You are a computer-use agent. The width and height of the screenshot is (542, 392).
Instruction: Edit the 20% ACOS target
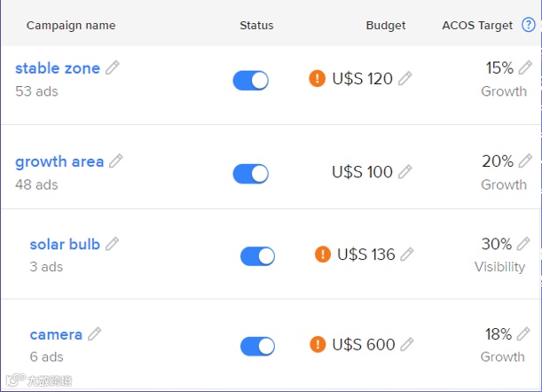pyautogui.click(x=526, y=161)
